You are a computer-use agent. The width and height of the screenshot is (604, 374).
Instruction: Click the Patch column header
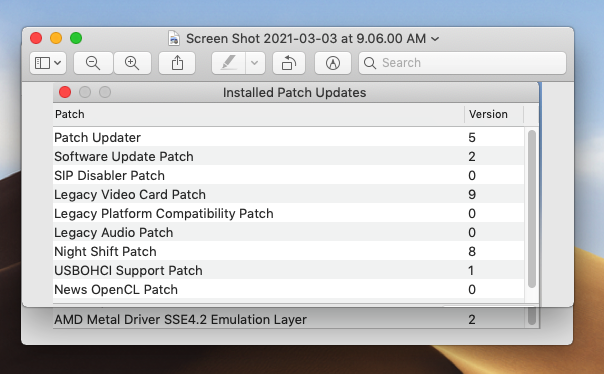pyautogui.click(x=258, y=114)
